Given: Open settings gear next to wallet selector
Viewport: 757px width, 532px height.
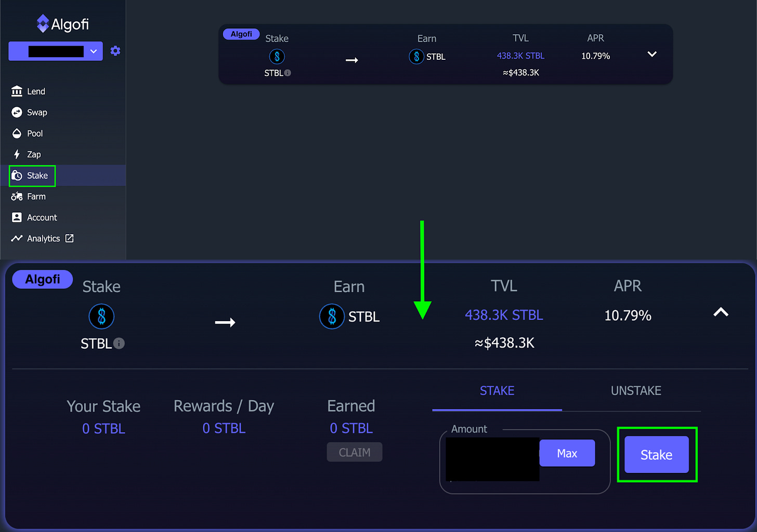Looking at the screenshot, I should tap(115, 51).
